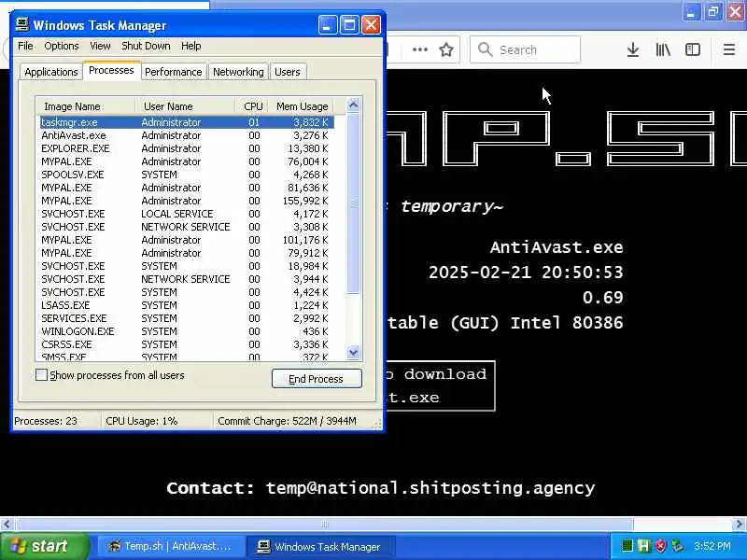Sort by User Name column header

(185, 106)
